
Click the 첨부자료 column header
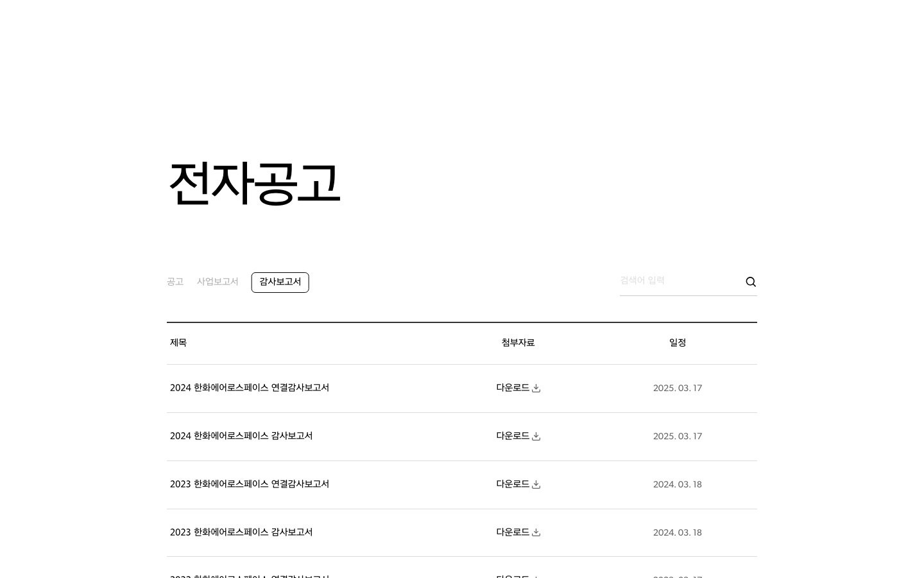point(518,343)
